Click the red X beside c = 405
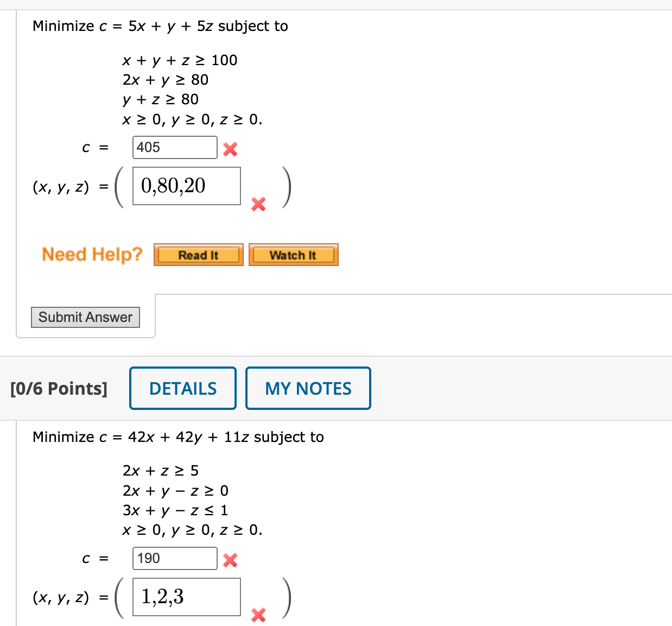This screenshot has width=672, height=626. (x=229, y=148)
